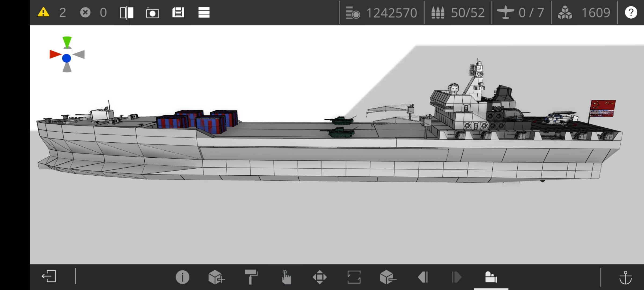The height and width of the screenshot is (290, 644).
Task: Click the grey right cone of the gizmo
Action: tap(79, 55)
